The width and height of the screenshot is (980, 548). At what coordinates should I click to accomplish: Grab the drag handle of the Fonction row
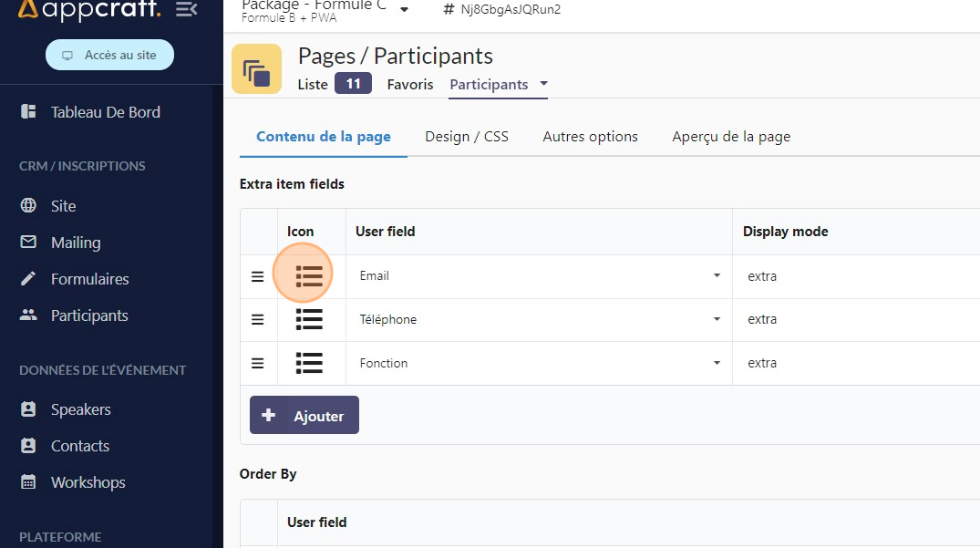(x=258, y=363)
